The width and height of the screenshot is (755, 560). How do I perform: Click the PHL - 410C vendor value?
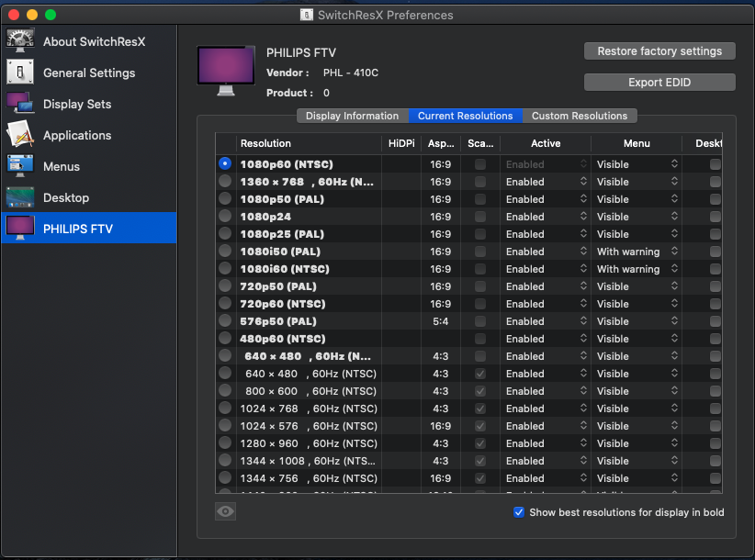coord(351,73)
